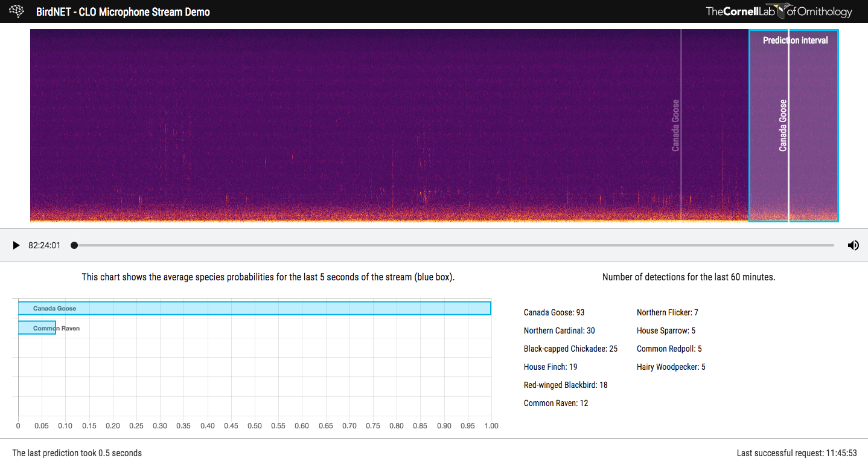Click 'Hairy Woodpecker: 5' detection entry
Viewport: 868px width, 461px height.
click(671, 367)
